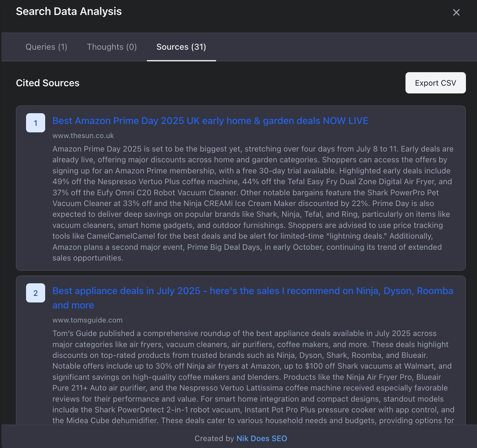Switch to the Queries (1) tab
Viewport: 477px width, 448px height.
click(x=46, y=47)
